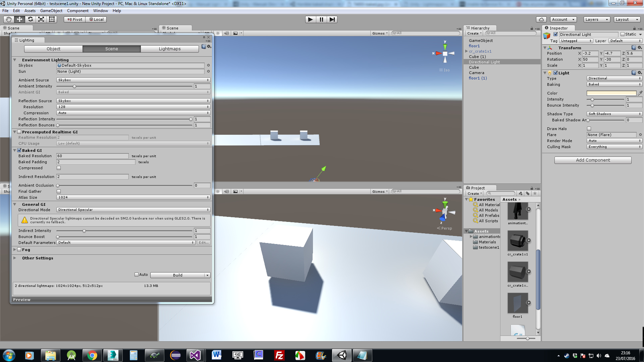This screenshot has height=362, width=644.
Task: Disable Baked GI checkbox
Action: pyautogui.click(x=19, y=150)
